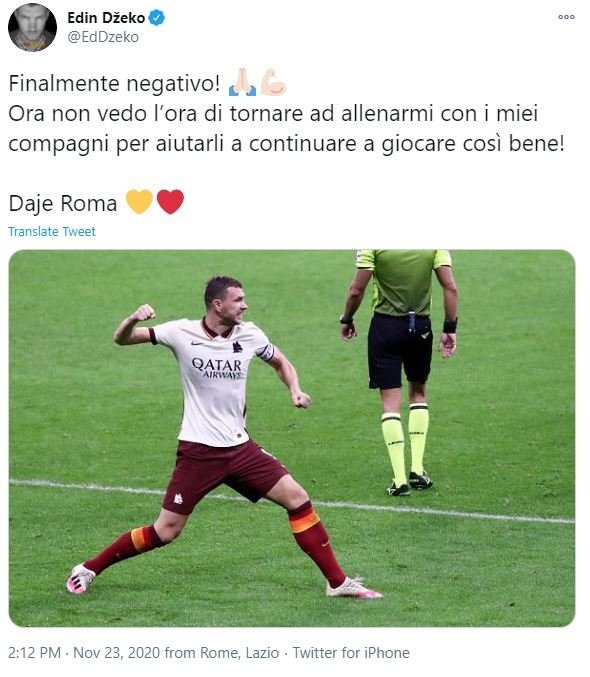
Task: Click the blue verified badge
Action: coord(157,18)
